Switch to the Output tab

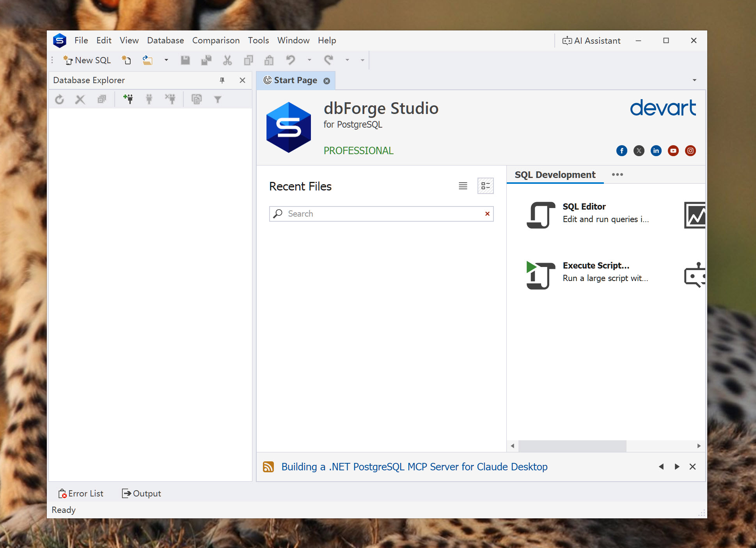point(141,493)
